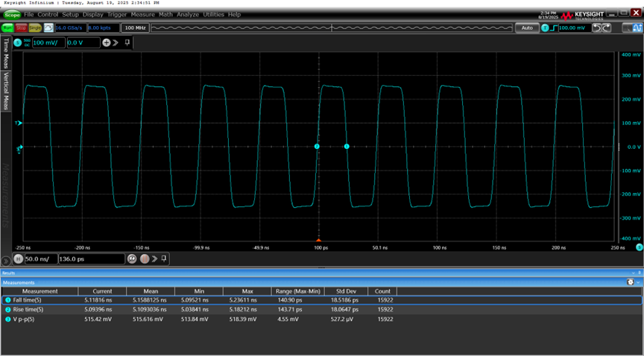The image size is (644, 356).
Task: Click the Range (Max-Min) column header
Action: (x=297, y=291)
